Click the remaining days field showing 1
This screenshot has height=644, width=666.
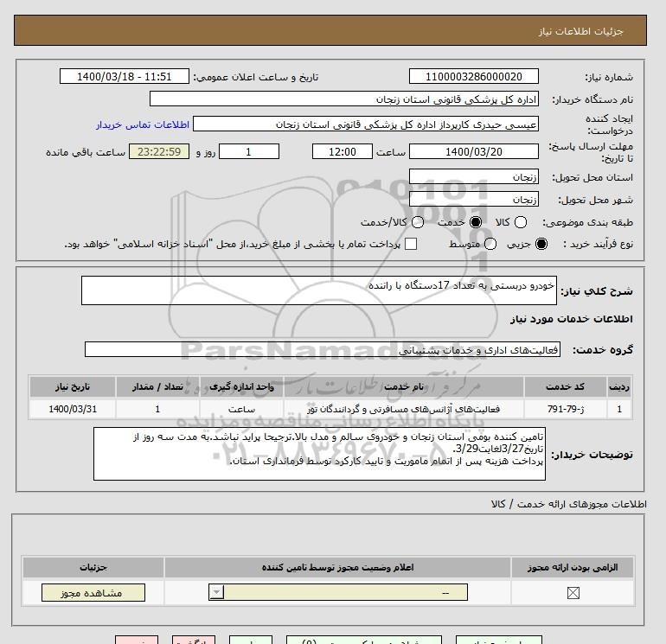(x=249, y=151)
